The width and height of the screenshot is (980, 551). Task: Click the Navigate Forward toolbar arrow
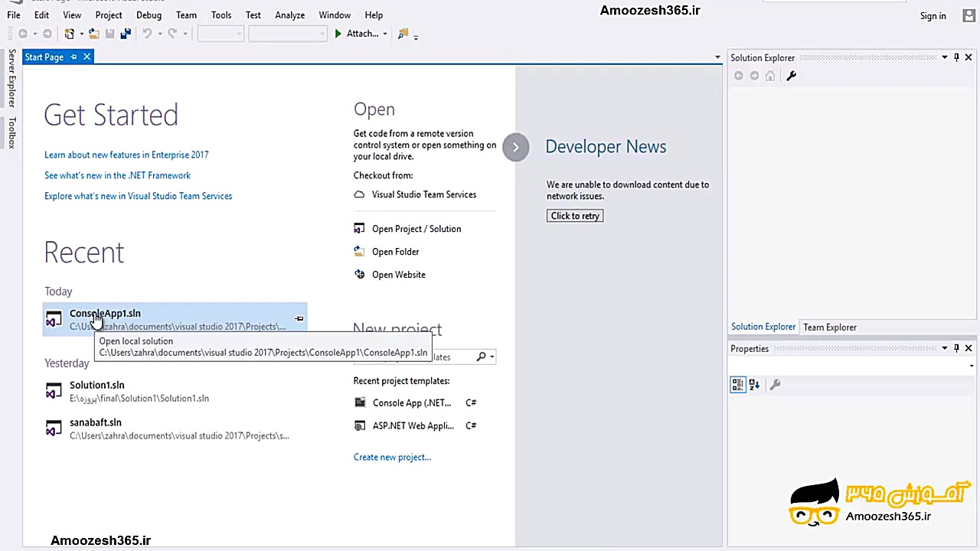pyautogui.click(x=47, y=34)
